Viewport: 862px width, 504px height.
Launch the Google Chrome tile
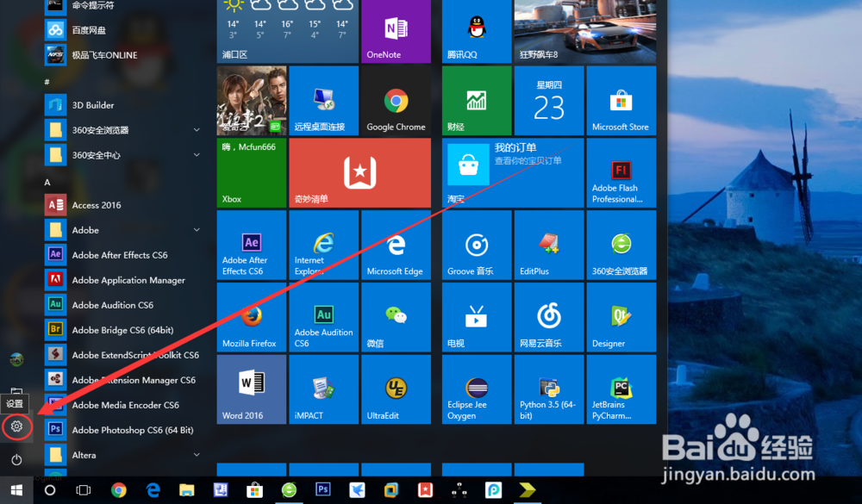[x=396, y=101]
